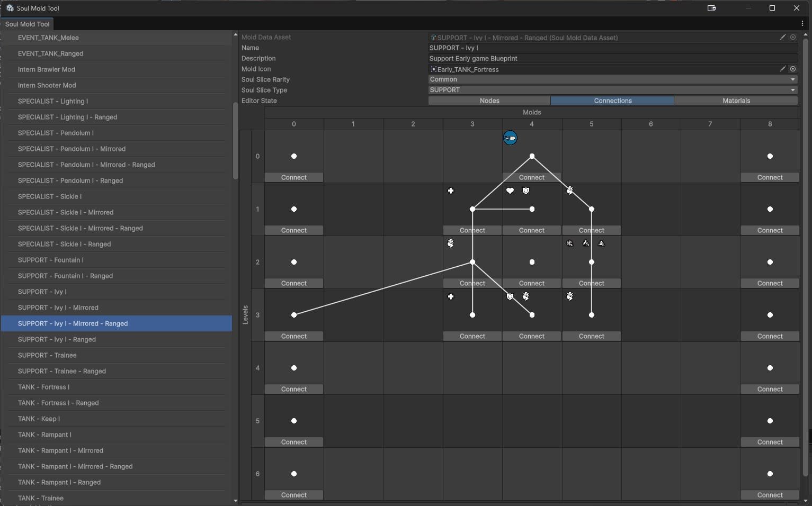Click the flame icon in level 2, mold 5
The image size is (812, 506).
click(586, 243)
